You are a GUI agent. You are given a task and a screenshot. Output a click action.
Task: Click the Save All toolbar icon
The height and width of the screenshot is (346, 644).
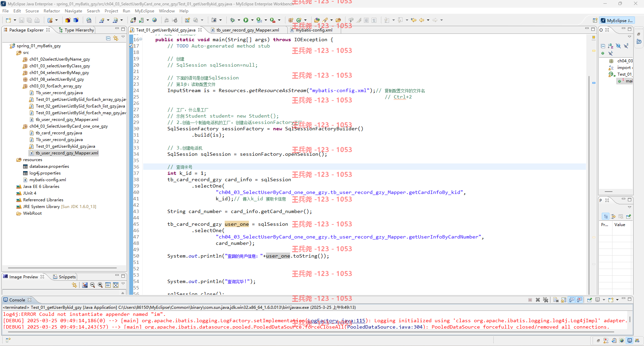coord(29,20)
